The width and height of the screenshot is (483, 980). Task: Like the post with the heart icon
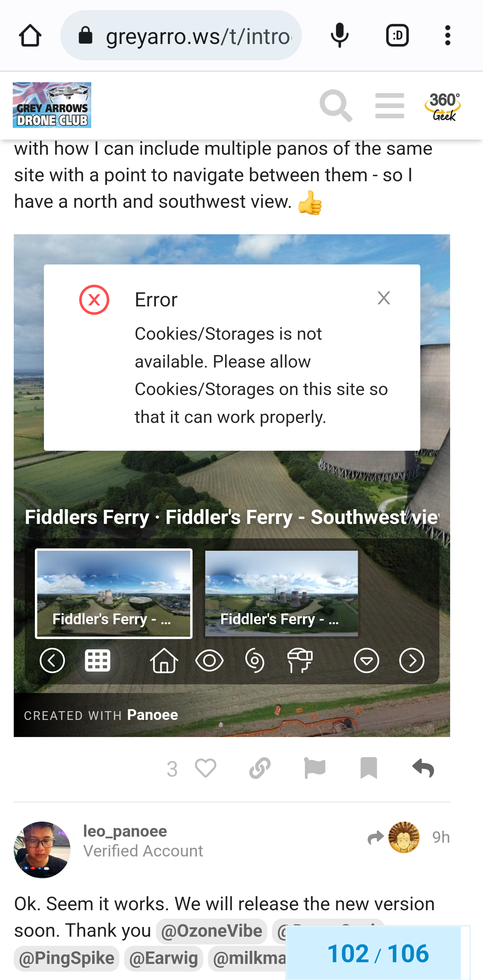205,768
